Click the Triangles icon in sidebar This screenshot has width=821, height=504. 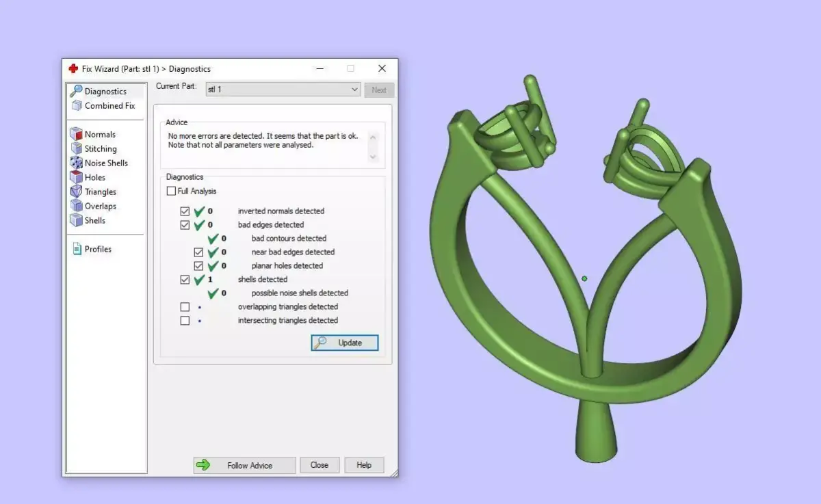click(76, 191)
